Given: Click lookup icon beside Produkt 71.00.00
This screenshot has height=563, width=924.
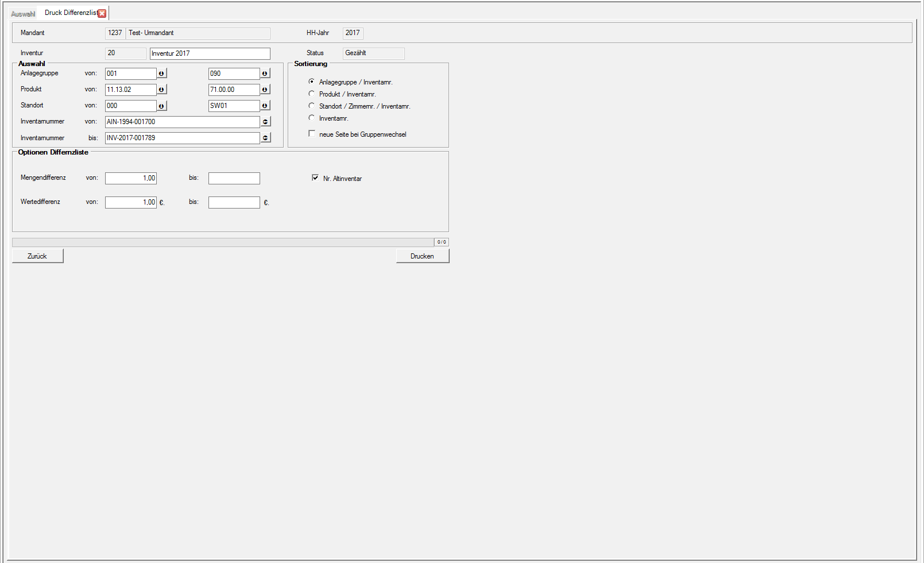Looking at the screenshot, I should point(265,90).
